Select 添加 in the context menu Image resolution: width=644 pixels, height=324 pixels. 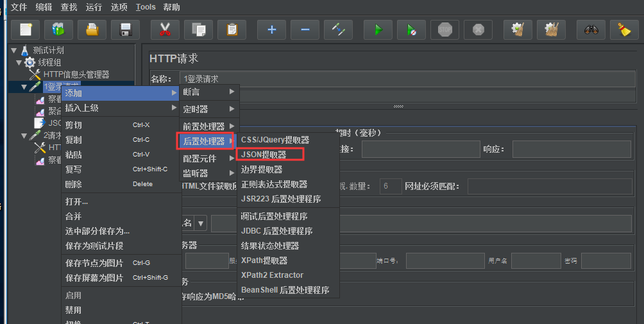point(121,93)
